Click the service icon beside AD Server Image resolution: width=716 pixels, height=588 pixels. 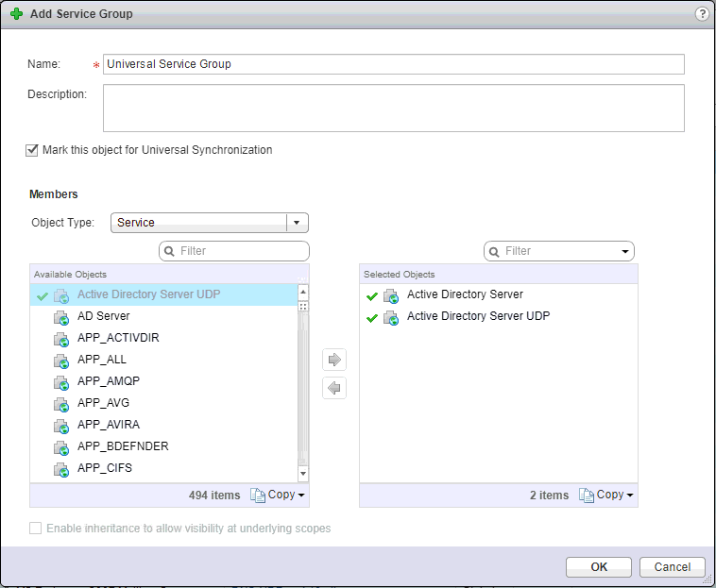[x=61, y=317]
